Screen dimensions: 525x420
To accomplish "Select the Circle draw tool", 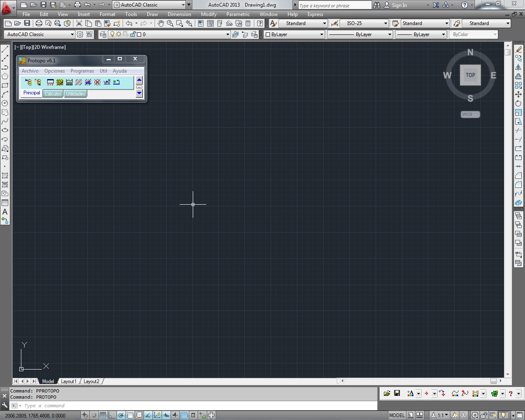I will click(x=5, y=103).
